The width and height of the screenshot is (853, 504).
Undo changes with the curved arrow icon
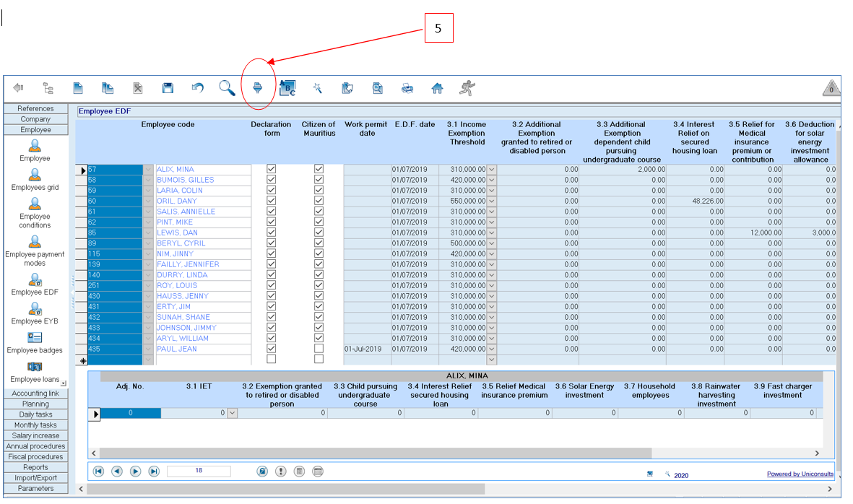[x=197, y=87]
